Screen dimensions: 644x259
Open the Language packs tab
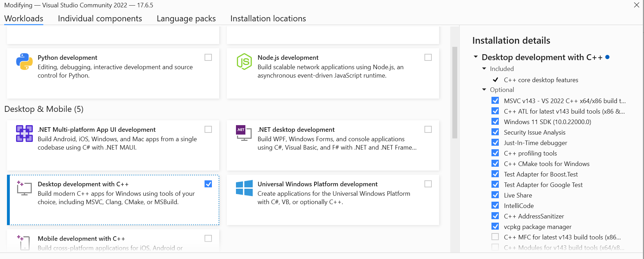tap(186, 19)
